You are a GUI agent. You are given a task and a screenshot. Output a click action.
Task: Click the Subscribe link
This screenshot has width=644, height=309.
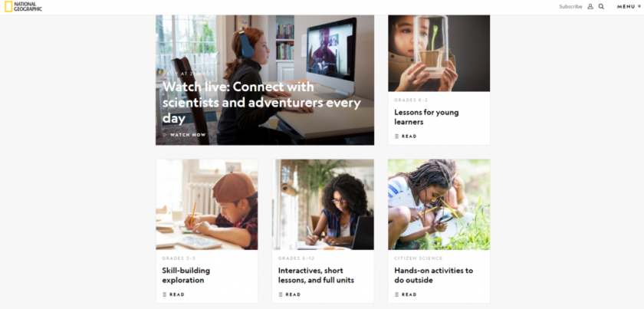click(570, 7)
